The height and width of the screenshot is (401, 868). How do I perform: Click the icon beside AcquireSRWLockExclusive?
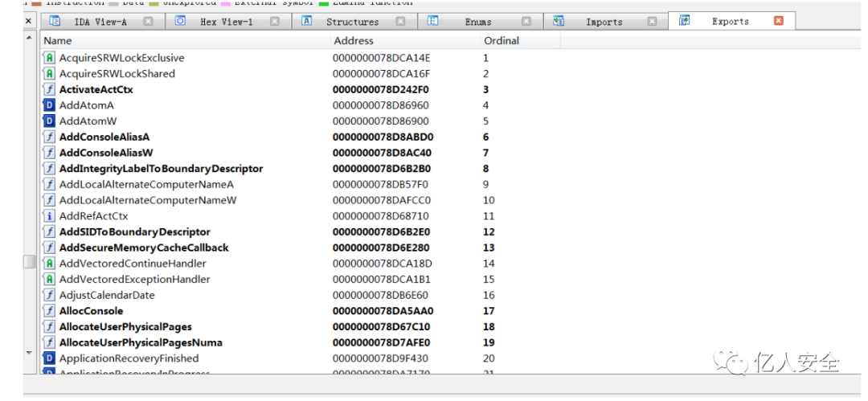pyautogui.click(x=49, y=58)
